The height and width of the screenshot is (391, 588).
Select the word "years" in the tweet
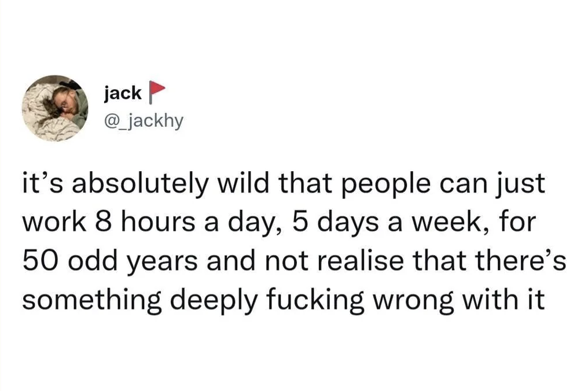tap(163, 263)
